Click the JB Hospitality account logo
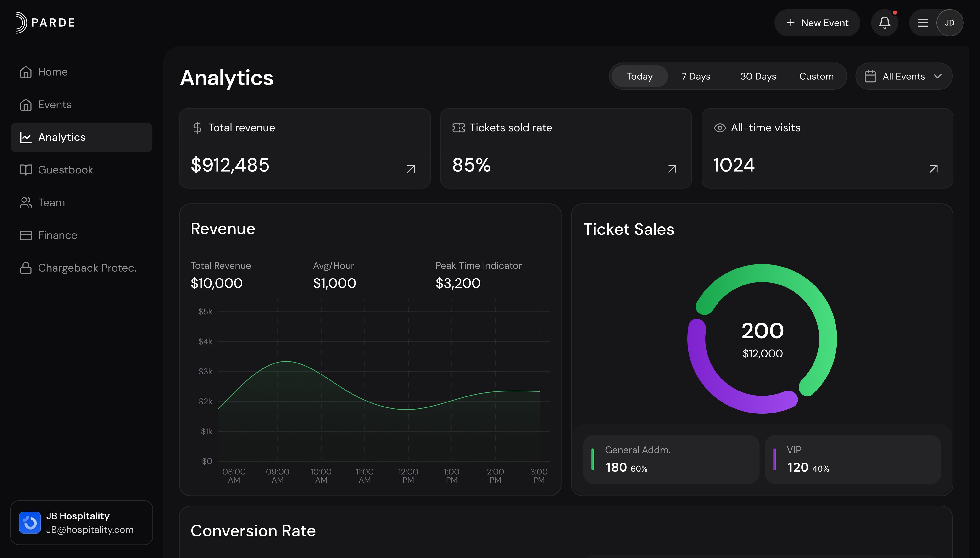The height and width of the screenshot is (558, 980). tap(30, 522)
